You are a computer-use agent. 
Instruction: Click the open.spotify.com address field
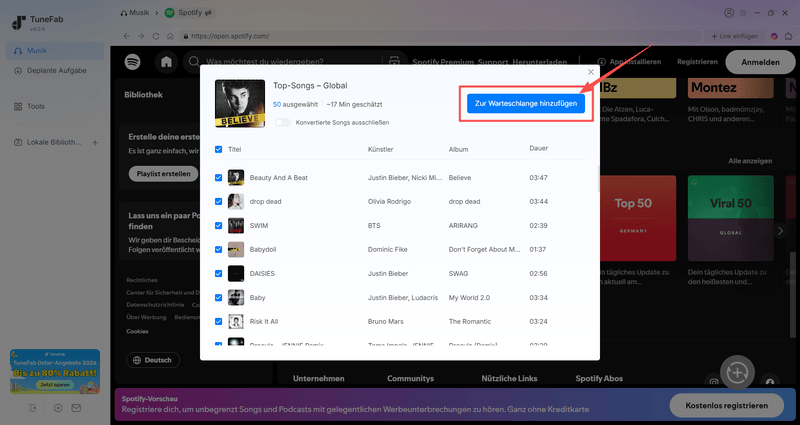click(439, 36)
